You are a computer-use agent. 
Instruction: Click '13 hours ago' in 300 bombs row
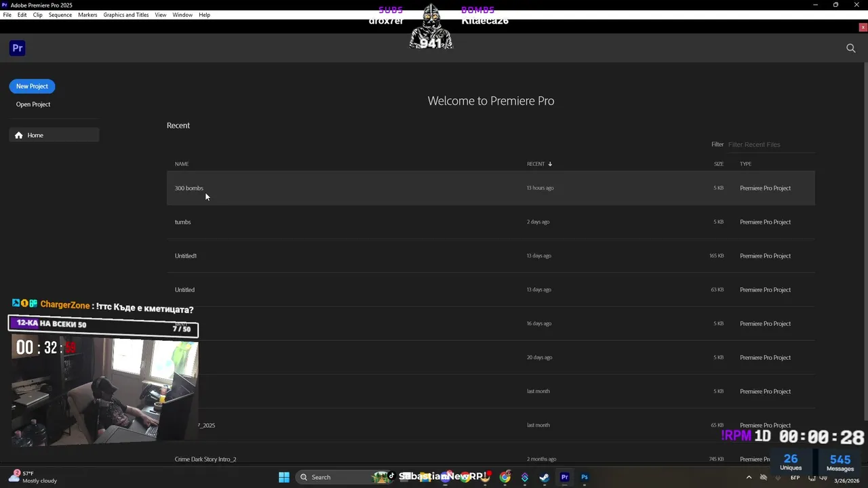tap(540, 188)
